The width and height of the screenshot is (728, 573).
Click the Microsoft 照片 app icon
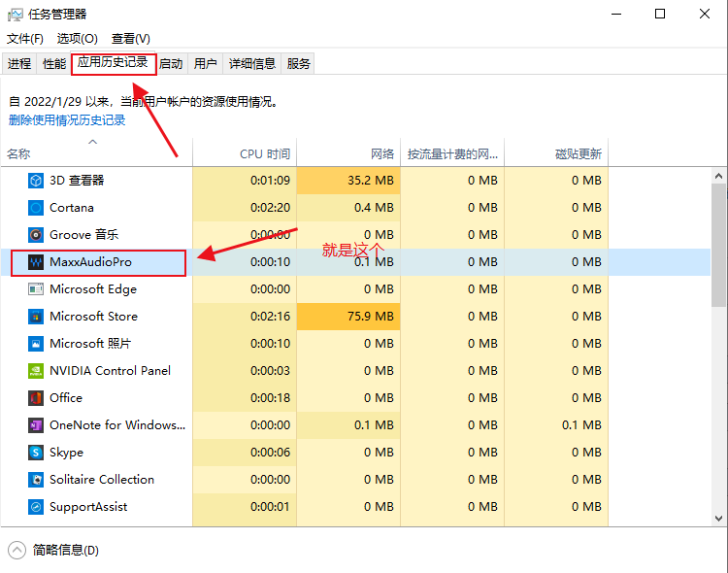36,344
